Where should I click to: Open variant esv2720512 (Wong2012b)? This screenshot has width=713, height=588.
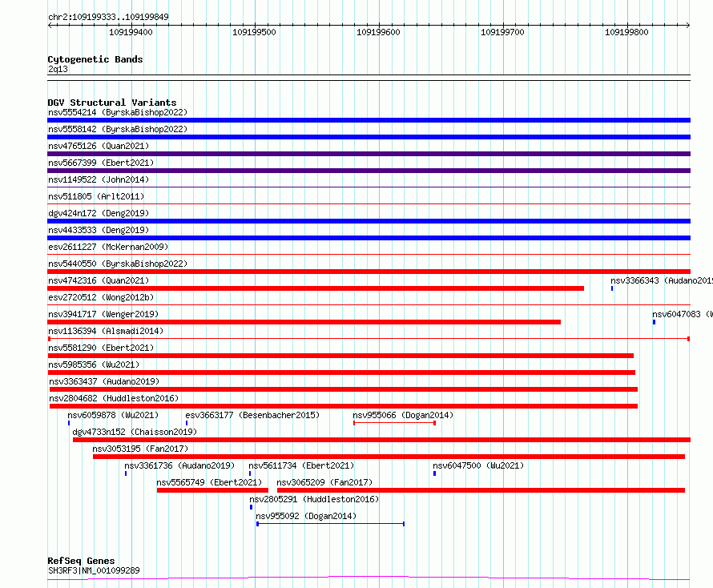pyautogui.click(x=101, y=297)
